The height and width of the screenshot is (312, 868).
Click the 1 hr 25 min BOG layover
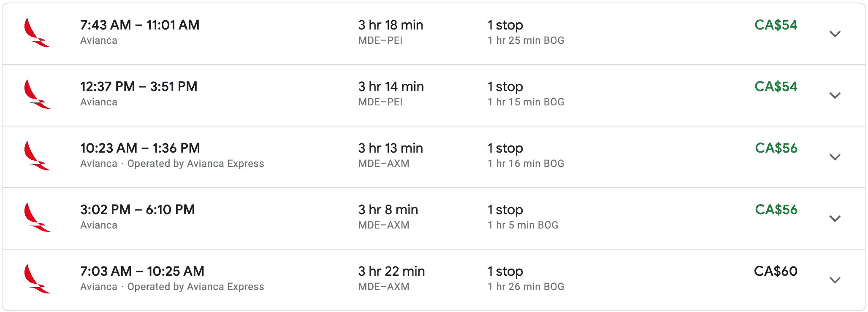(526, 40)
